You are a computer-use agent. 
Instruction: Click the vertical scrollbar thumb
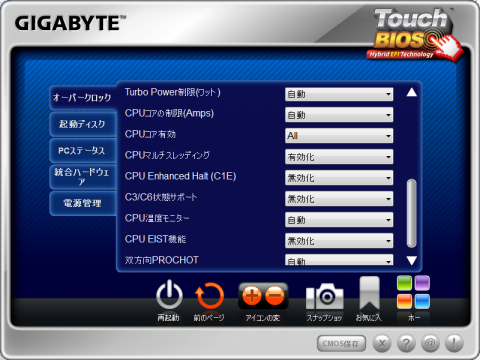pyautogui.click(x=412, y=213)
